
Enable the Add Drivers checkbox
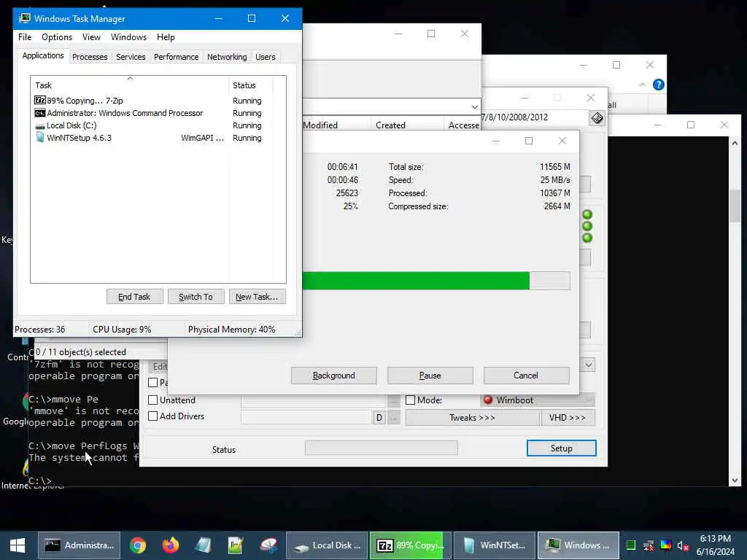coord(153,416)
